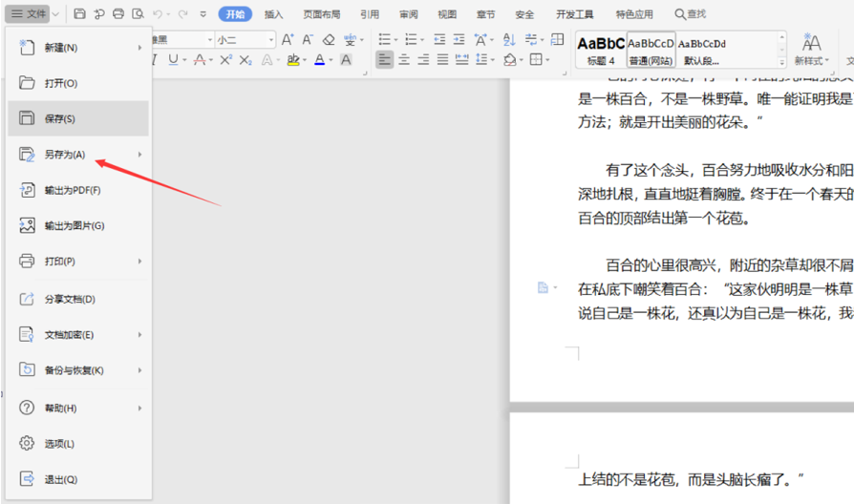Click the clear formatting eraser icon
Image resolution: width=854 pixels, height=504 pixels.
point(329,39)
